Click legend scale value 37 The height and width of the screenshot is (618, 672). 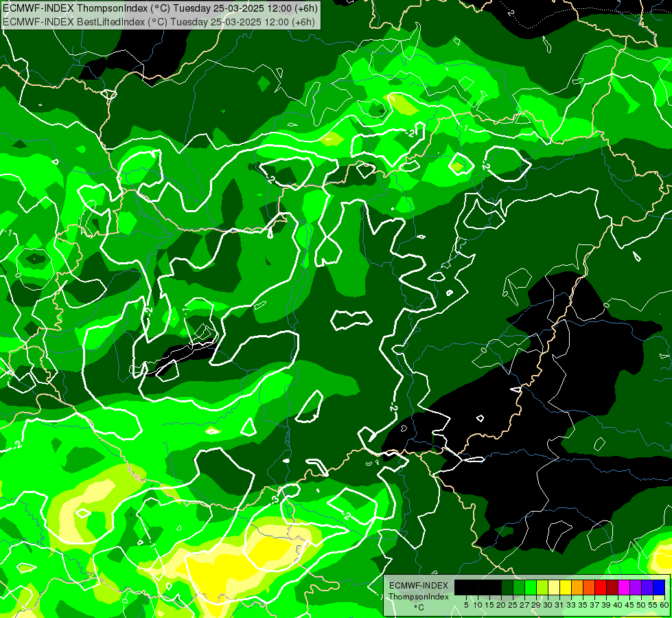tap(594, 605)
